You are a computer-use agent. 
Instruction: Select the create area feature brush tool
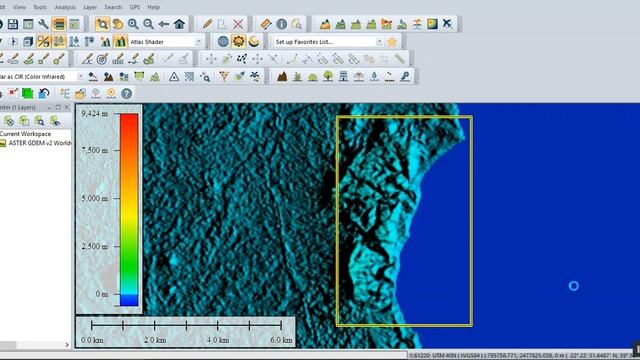tap(28, 59)
